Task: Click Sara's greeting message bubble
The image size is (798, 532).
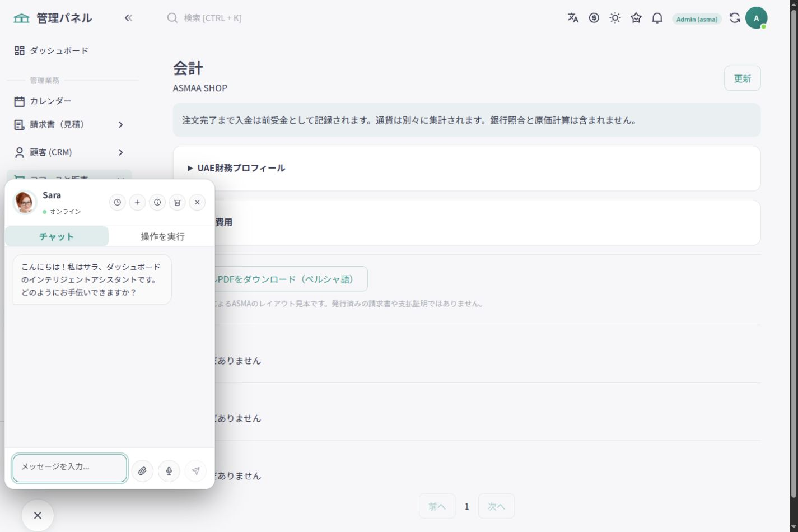Action: pyautogui.click(x=92, y=279)
